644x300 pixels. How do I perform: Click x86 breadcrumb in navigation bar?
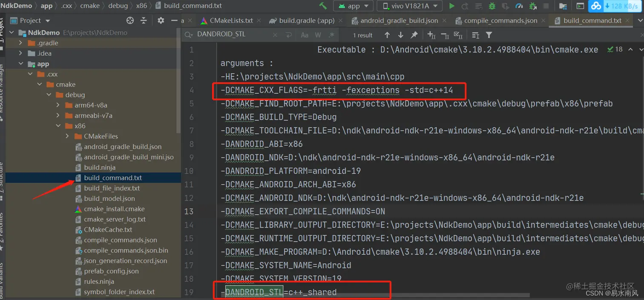point(141,6)
